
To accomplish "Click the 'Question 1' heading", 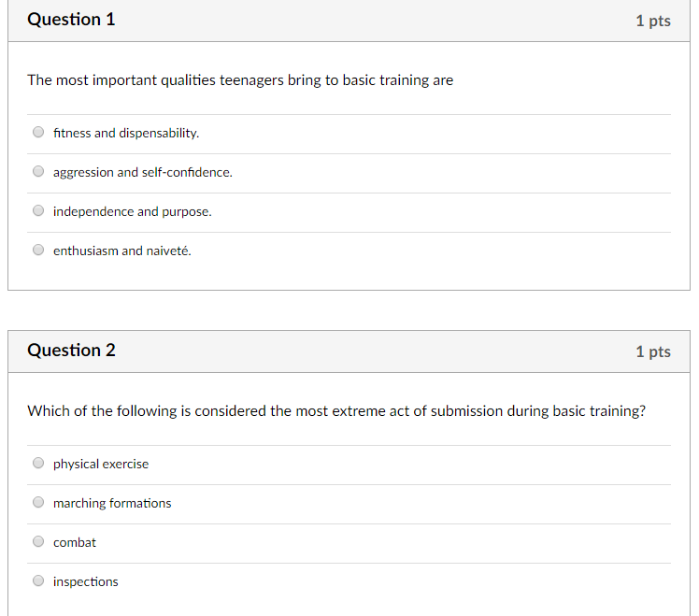I will coord(71,20).
